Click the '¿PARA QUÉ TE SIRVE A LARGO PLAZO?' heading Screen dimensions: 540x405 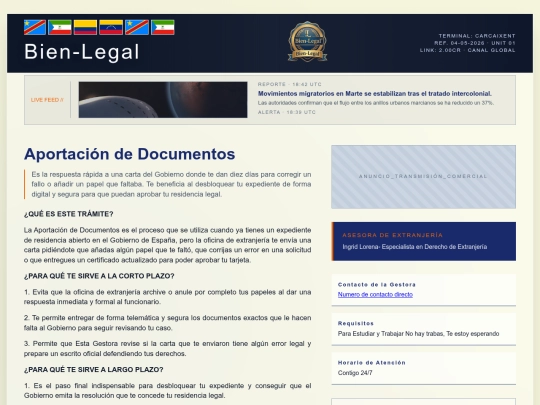tap(94, 370)
